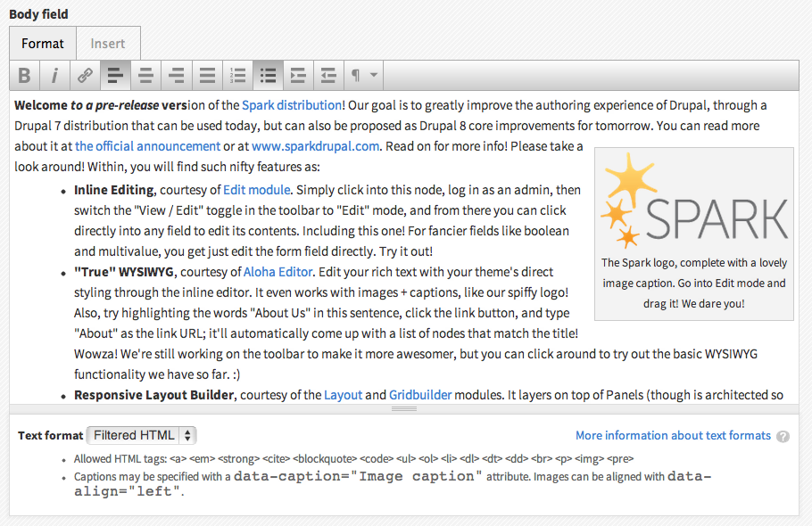Center-align the text
The height and width of the screenshot is (526, 812).
point(146,76)
